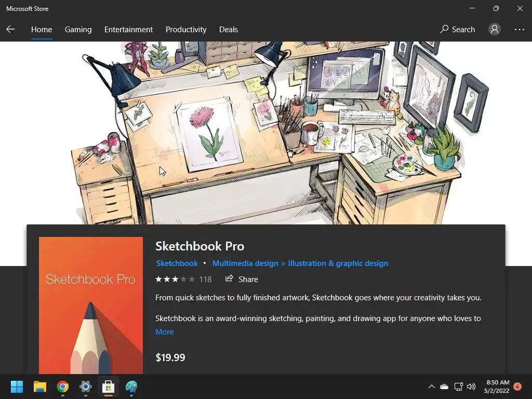Open the Sketchbook publisher link
This screenshot has width=532, height=399.
coord(177,263)
